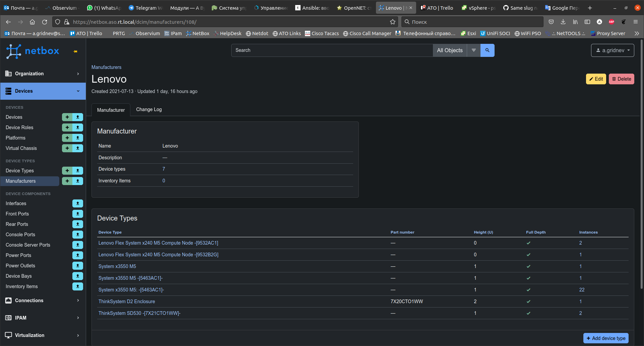Image resolution: width=644 pixels, height=346 pixels.
Task: Open the a.gridnev account menu
Action: coord(613,50)
